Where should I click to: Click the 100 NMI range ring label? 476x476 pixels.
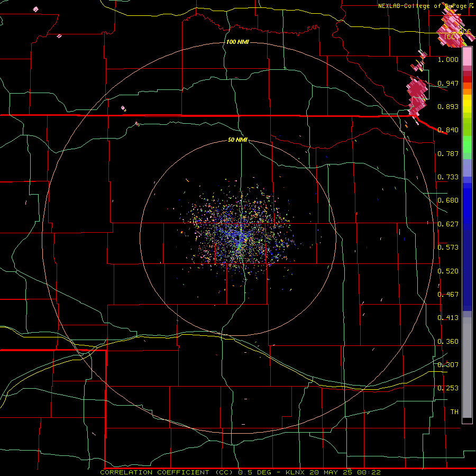(237, 42)
